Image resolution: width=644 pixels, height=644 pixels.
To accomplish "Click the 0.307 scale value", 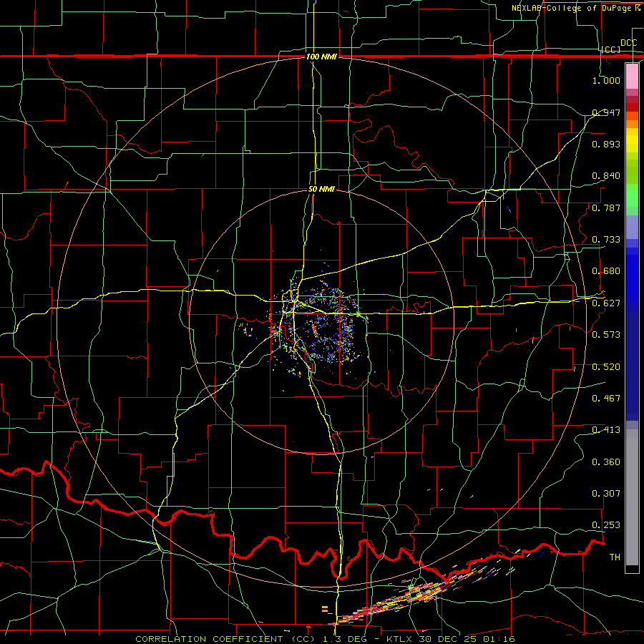I will [606, 494].
